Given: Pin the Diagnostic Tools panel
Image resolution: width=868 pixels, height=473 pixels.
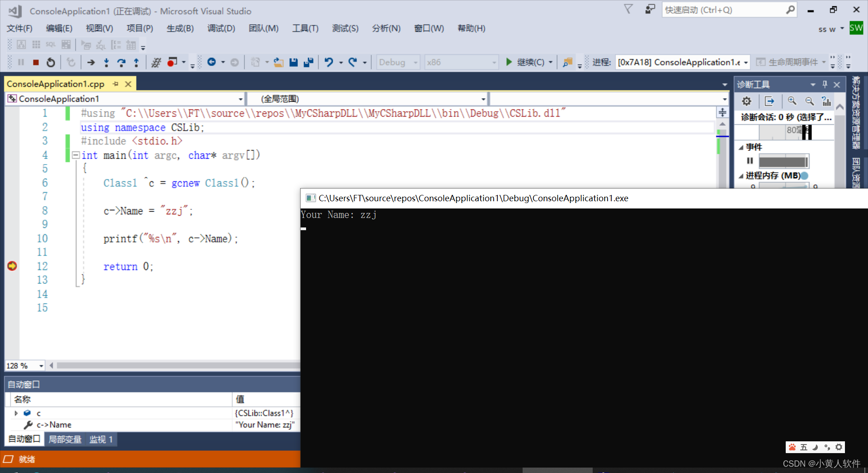Looking at the screenshot, I should pyautogui.click(x=825, y=84).
